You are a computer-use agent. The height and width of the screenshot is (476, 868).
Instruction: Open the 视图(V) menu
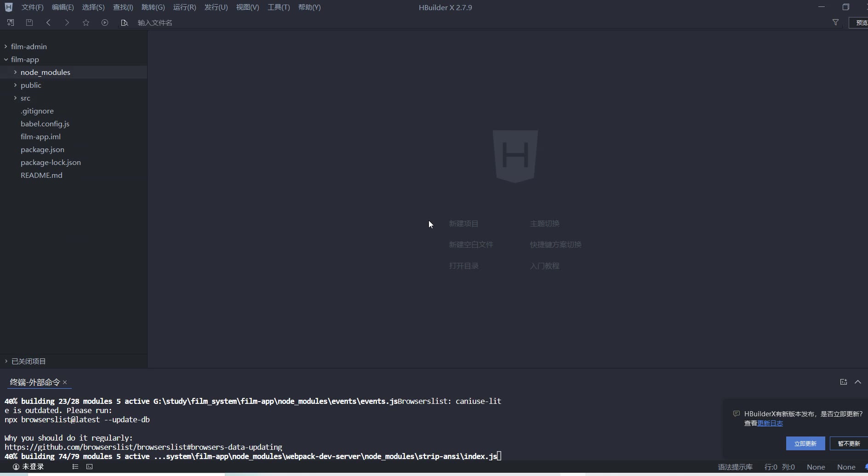click(247, 7)
